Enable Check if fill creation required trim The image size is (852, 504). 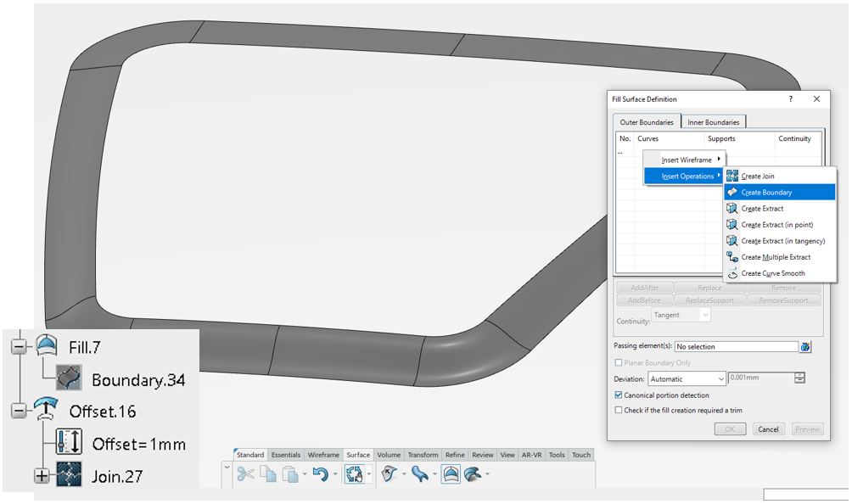618,410
